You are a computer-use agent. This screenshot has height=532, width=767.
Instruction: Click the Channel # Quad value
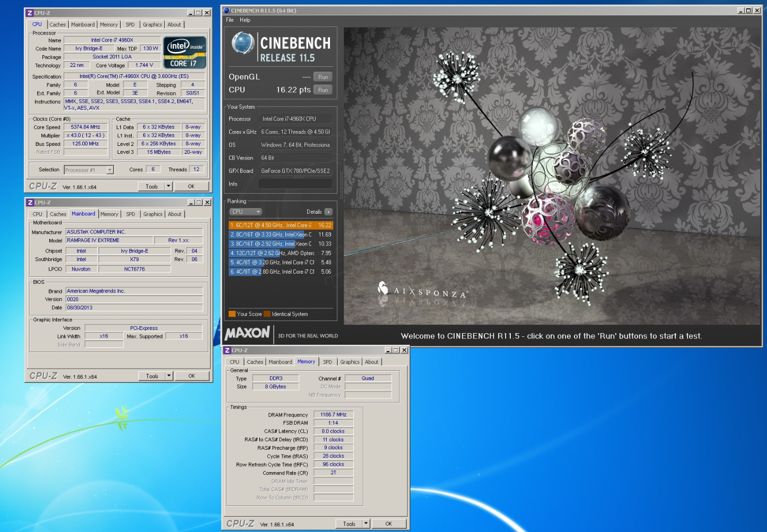(x=368, y=378)
